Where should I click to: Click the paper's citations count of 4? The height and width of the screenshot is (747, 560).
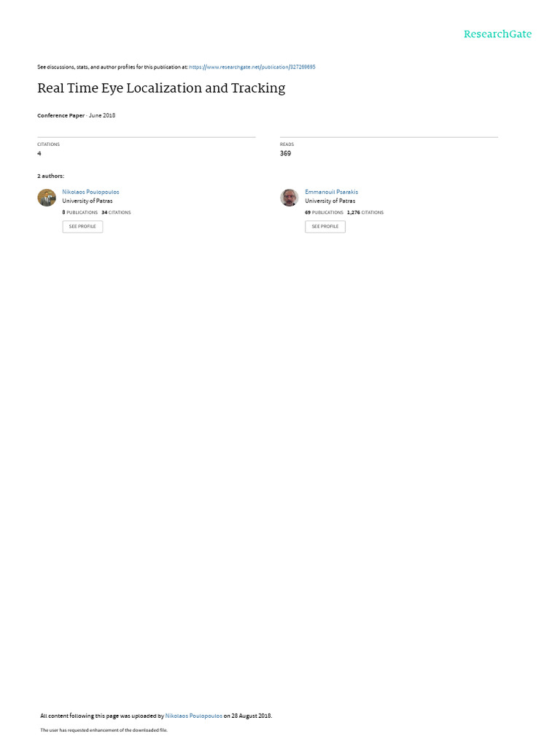click(x=39, y=153)
